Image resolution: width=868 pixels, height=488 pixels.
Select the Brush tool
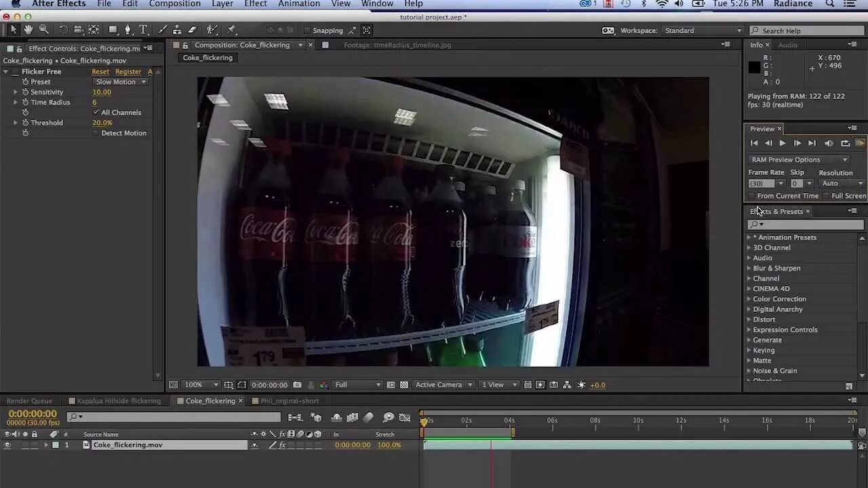coord(163,30)
